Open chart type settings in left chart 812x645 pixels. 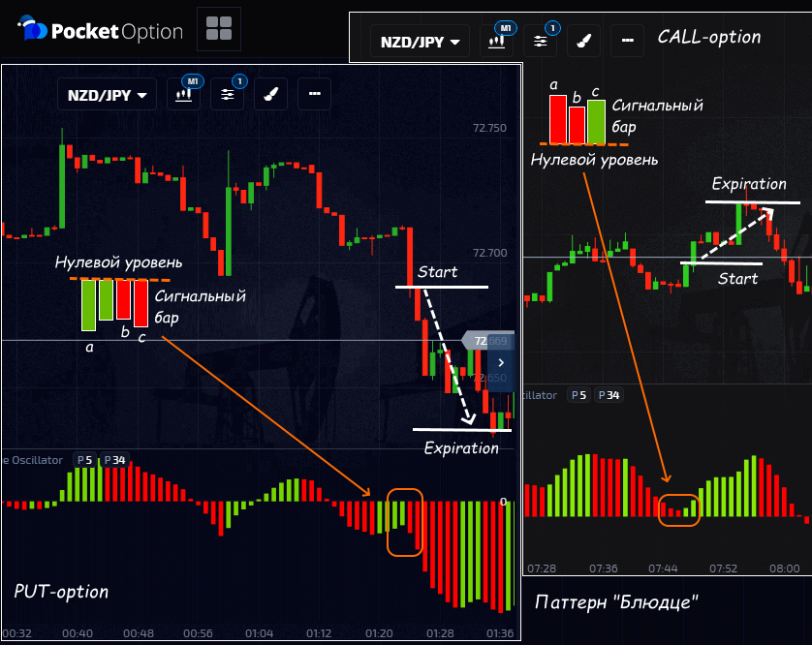pyautogui.click(x=183, y=94)
